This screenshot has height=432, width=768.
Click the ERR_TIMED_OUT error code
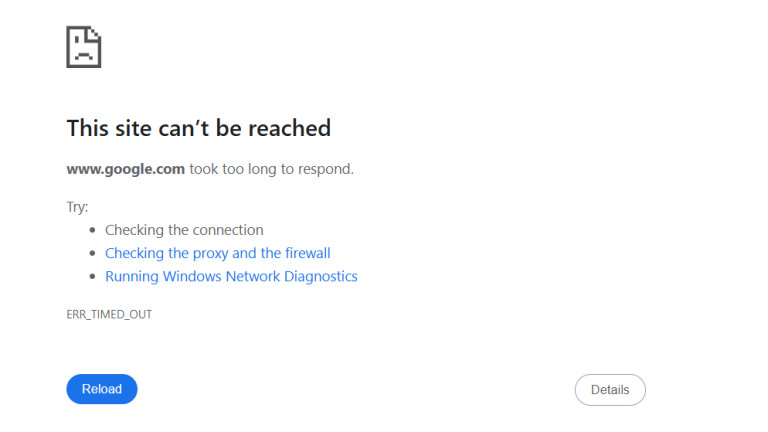click(109, 314)
